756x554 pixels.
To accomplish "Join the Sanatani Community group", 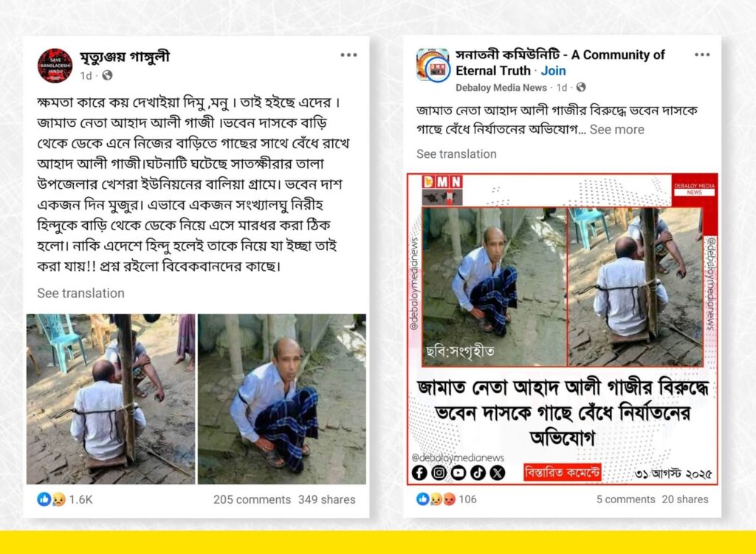I will coord(553,71).
